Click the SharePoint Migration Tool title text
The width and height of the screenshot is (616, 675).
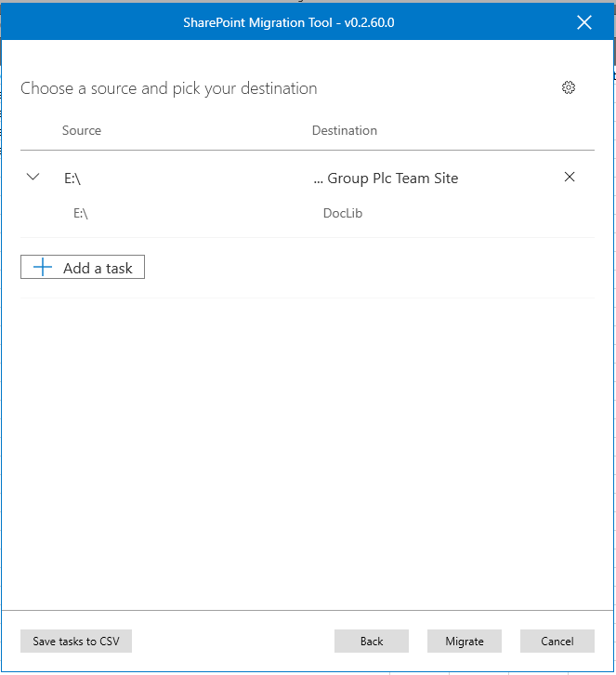point(289,22)
